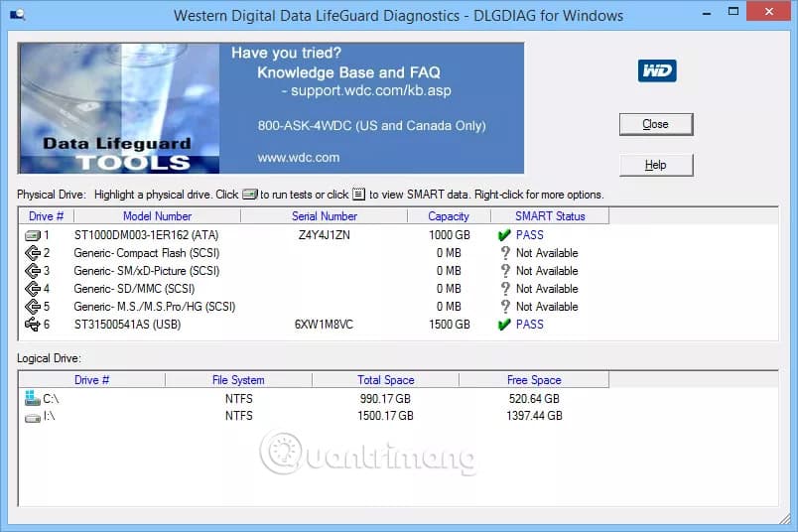This screenshot has width=798, height=532.
Task: Select Generic- M.S./M.S.Pro/HG (SCSI) row
Action: tap(155, 307)
